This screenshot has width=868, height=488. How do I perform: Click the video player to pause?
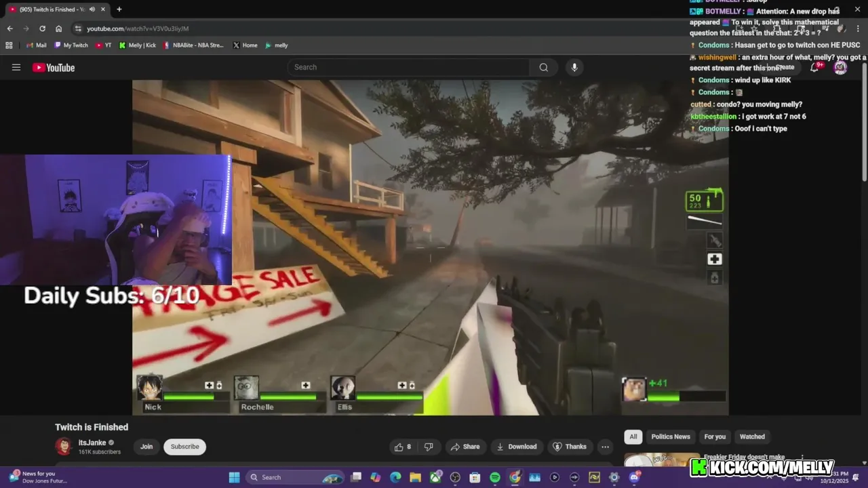coord(431,247)
